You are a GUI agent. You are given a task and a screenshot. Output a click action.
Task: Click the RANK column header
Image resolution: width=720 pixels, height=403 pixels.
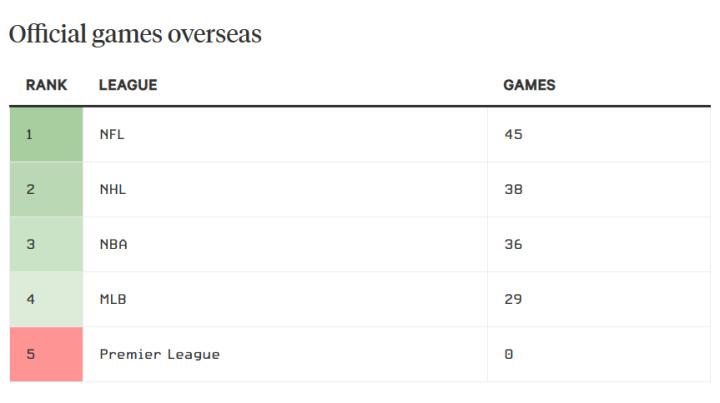click(x=46, y=86)
